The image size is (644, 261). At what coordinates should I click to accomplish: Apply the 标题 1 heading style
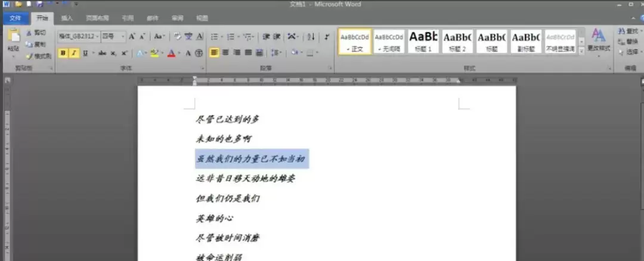click(423, 42)
